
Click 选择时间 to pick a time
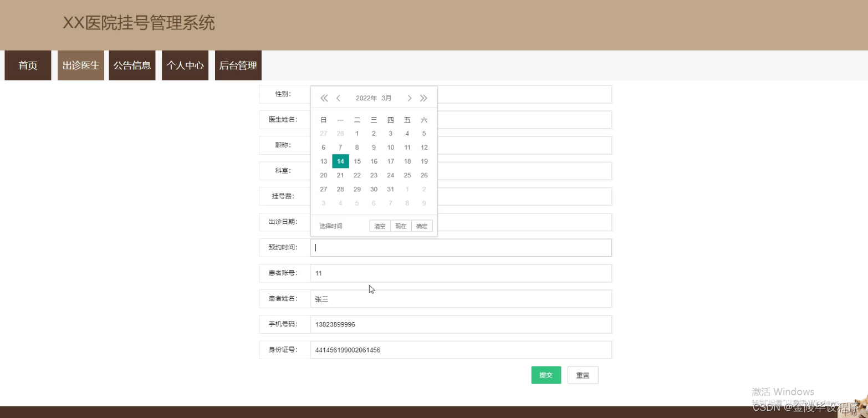(330, 226)
